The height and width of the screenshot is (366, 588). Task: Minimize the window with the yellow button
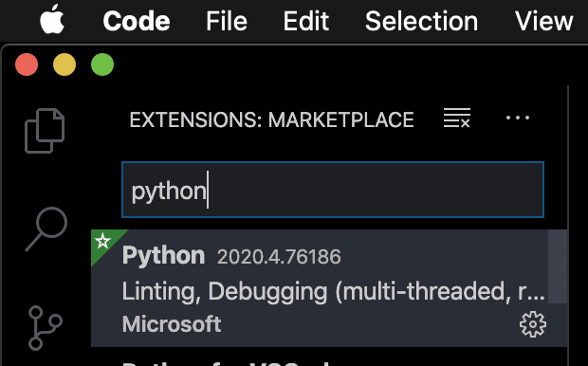coord(64,64)
